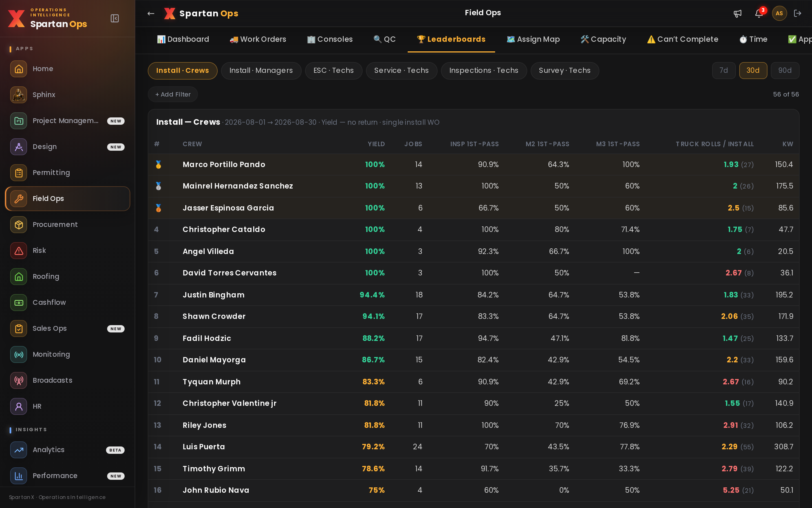Select the 7d time range
Image resolution: width=812 pixels, height=508 pixels.
point(724,71)
